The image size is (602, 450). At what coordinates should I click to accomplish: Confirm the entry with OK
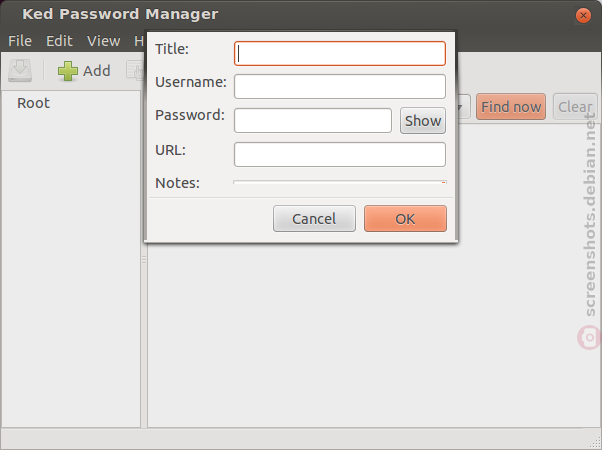[405, 218]
